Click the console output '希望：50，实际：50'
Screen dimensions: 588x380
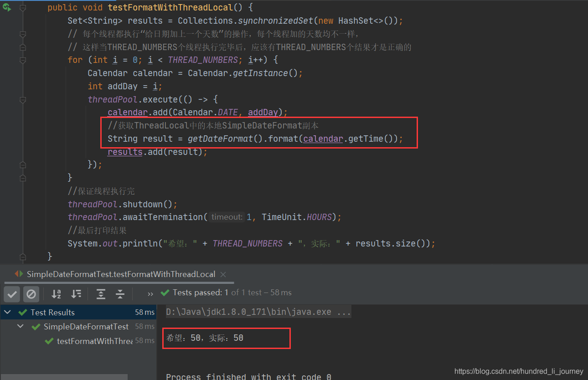coord(205,338)
